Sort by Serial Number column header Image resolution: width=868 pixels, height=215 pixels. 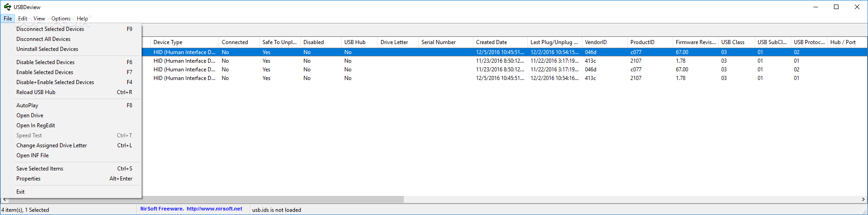pos(446,42)
